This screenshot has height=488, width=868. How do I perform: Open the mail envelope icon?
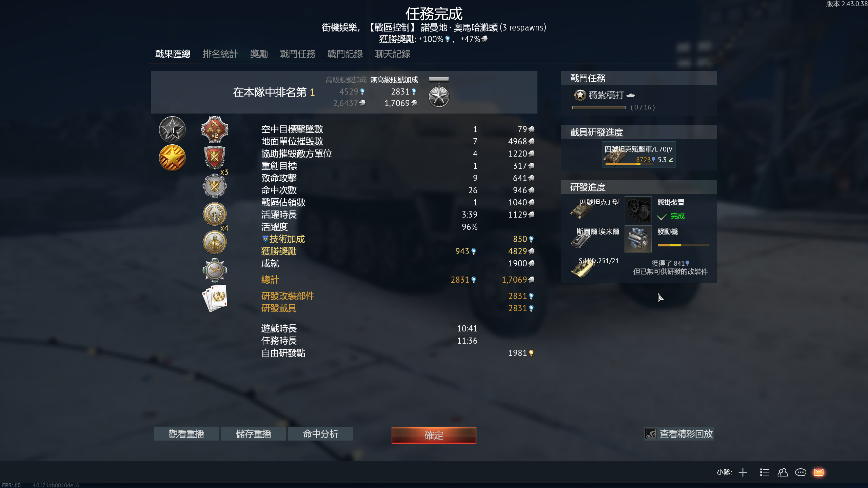(818, 472)
